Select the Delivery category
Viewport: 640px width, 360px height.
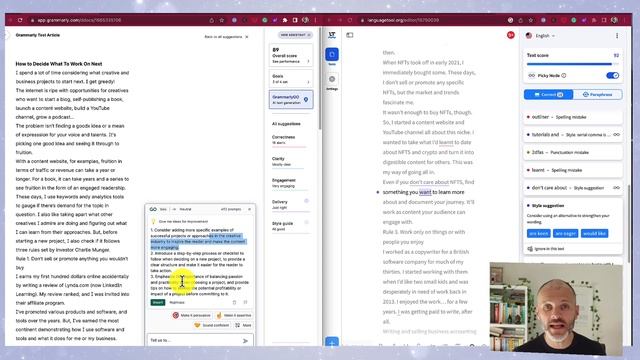290,204
